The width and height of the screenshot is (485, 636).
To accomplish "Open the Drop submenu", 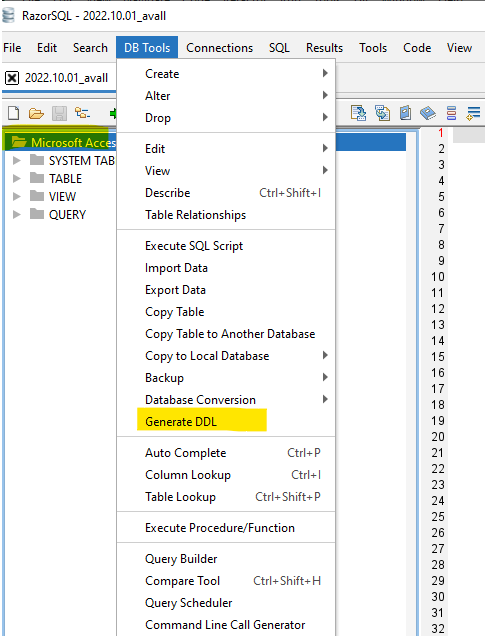I will coord(226,118).
